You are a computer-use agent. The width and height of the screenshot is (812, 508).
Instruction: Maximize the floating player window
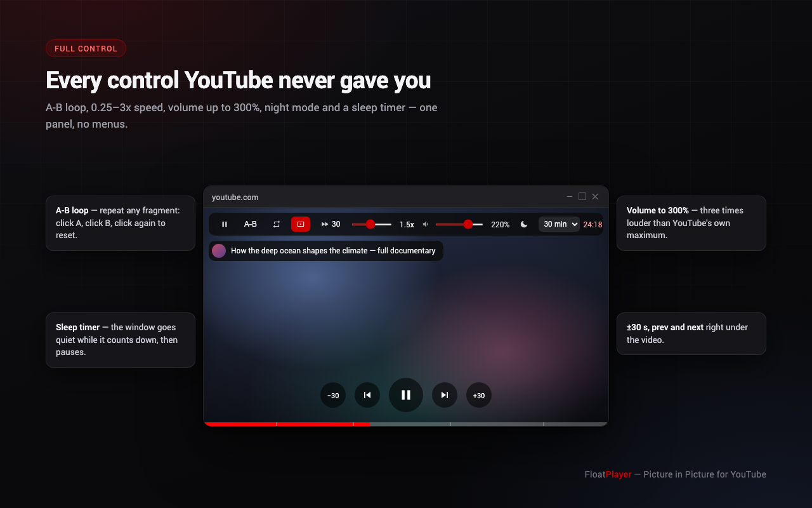point(582,197)
